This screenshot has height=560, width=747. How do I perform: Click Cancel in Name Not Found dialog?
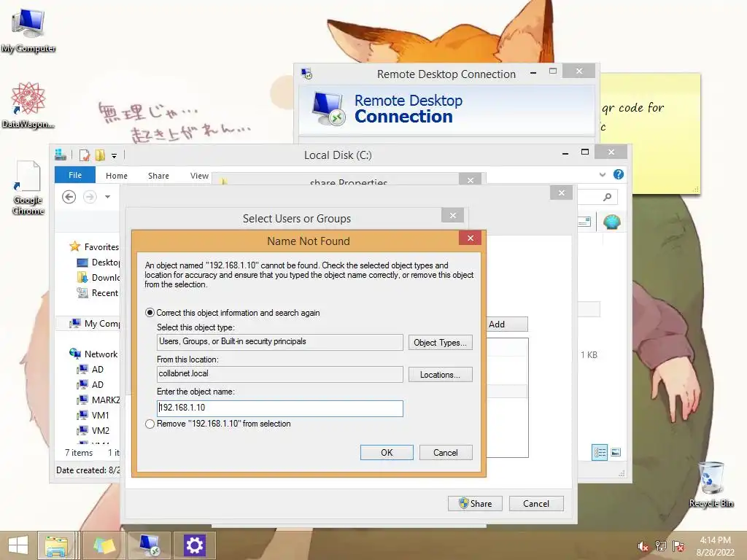(446, 452)
